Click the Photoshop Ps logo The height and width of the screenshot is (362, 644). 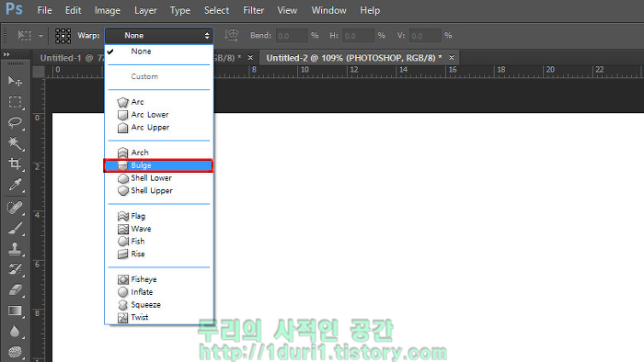click(14, 8)
